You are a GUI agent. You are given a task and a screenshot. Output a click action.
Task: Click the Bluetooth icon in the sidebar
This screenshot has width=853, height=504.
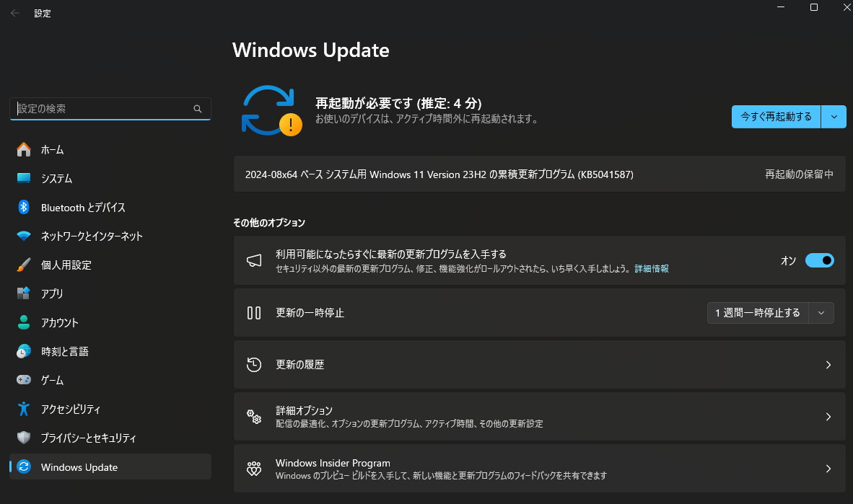[x=23, y=207]
